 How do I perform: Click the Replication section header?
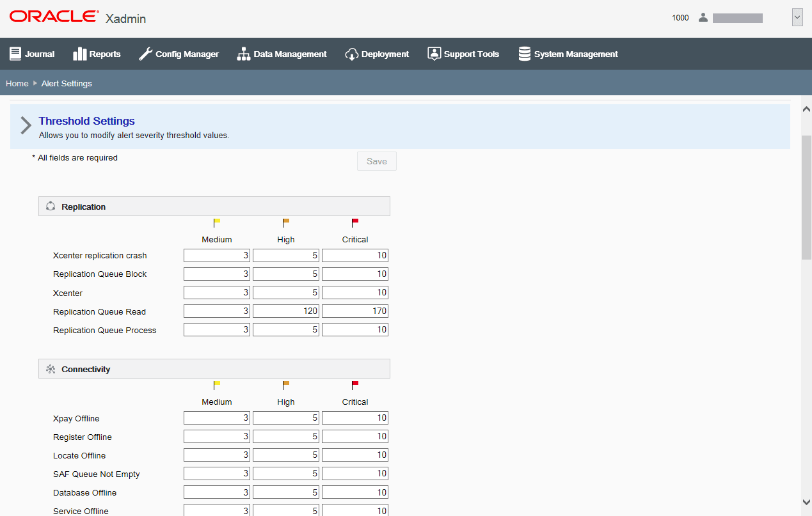pos(214,207)
